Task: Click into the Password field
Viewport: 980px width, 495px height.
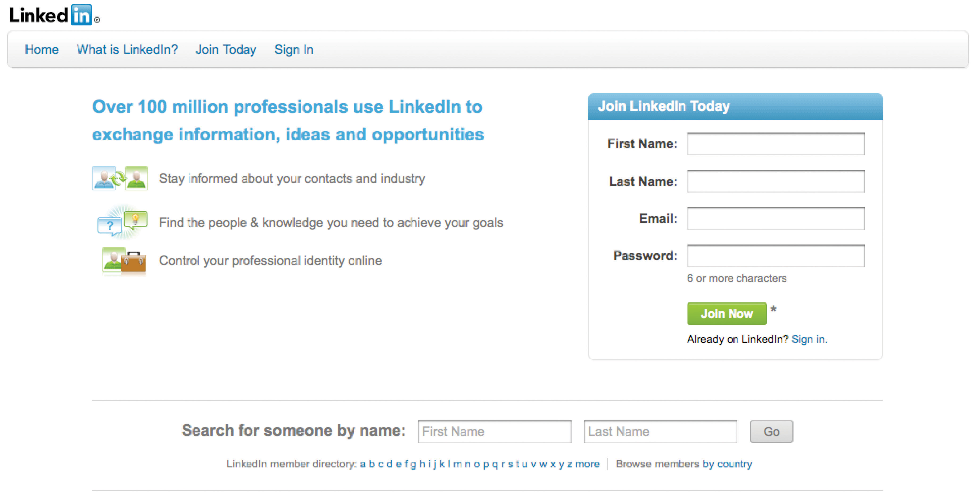Action: (776, 256)
